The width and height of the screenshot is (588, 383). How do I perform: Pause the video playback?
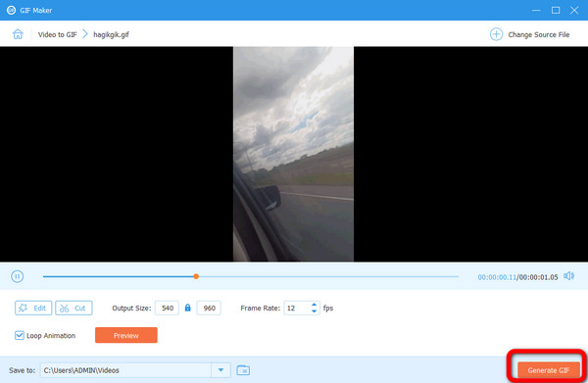coord(18,276)
